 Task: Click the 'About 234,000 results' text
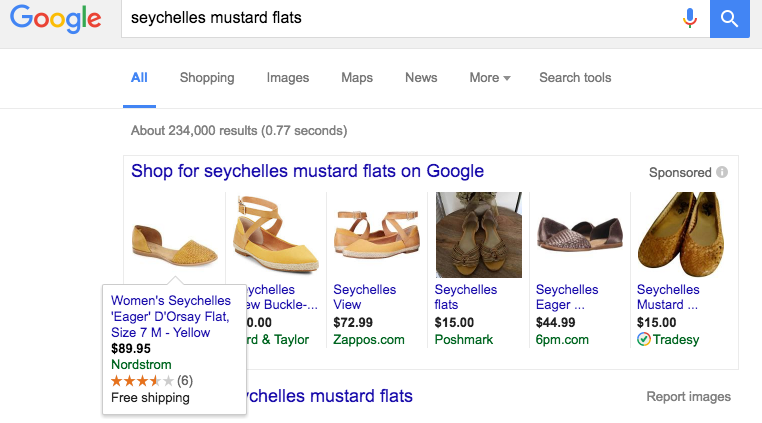[239, 131]
